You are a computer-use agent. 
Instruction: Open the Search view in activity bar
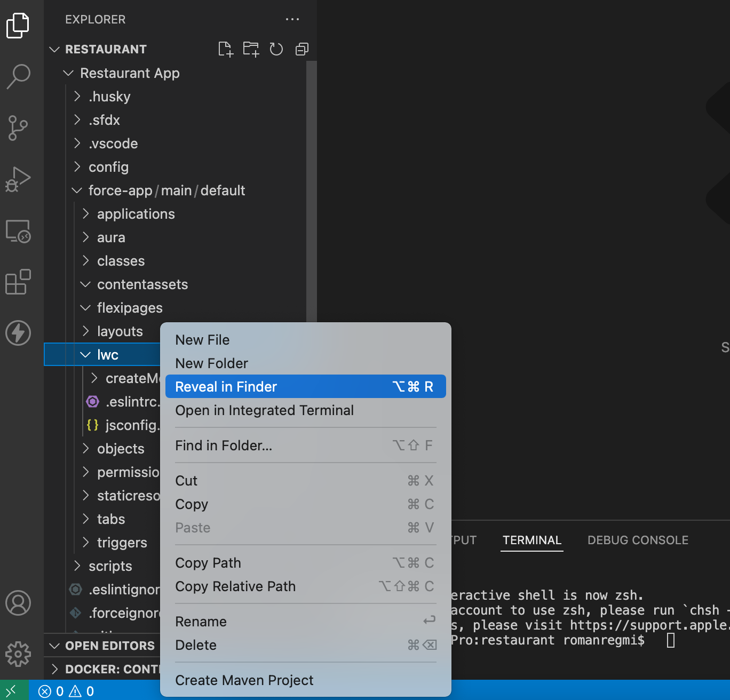click(18, 76)
